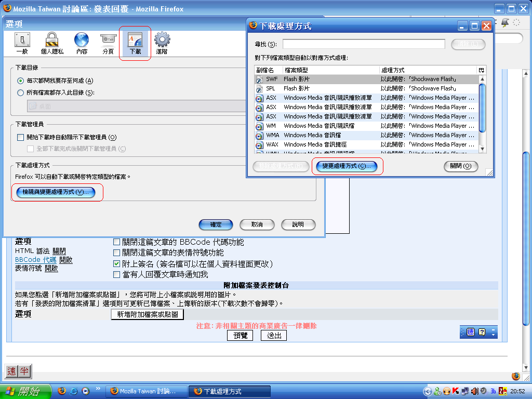
Task: Click file list scrollbar down arrow
Action: [x=482, y=149]
